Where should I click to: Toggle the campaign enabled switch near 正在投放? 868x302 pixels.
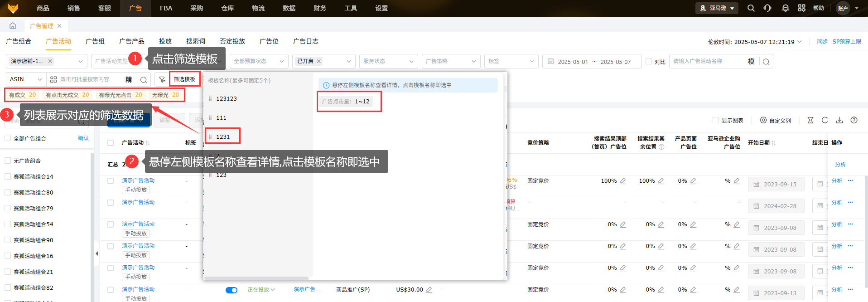pyautogui.click(x=231, y=290)
